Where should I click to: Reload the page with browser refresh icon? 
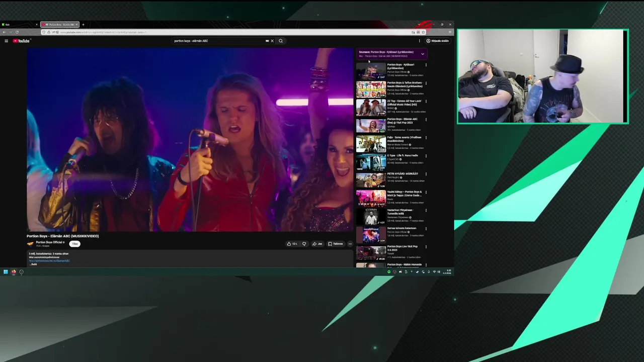click(17, 32)
